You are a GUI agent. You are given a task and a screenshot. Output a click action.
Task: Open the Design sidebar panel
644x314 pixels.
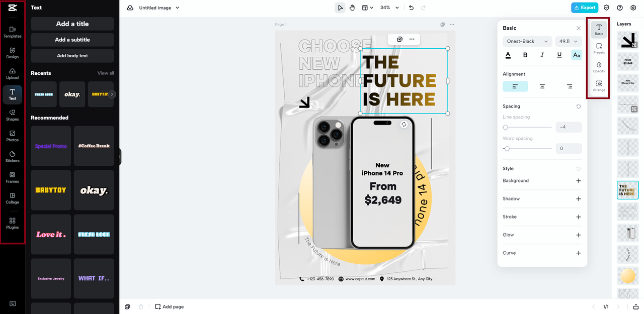click(13, 53)
